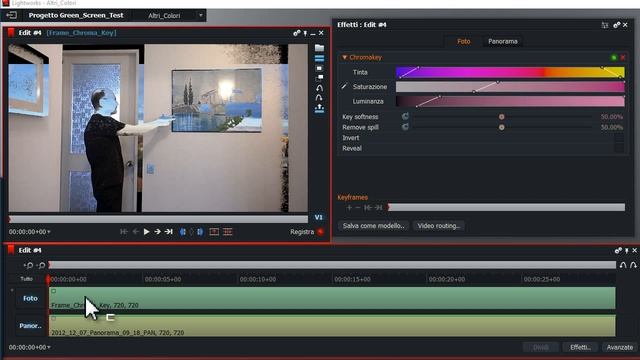The height and width of the screenshot is (360, 640).
Task: Click the viewer redo arrow icon
Action: 319,98
